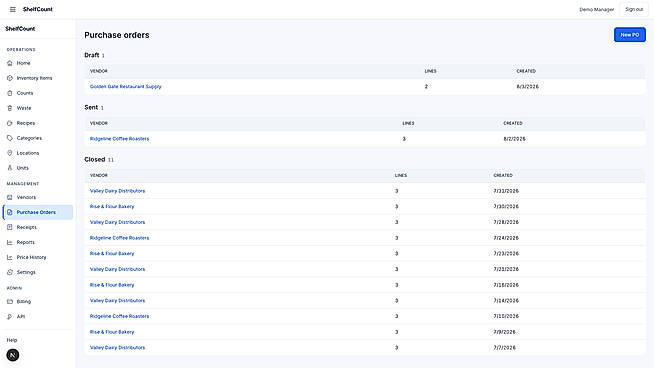Open Ridgeline Coffee Roasters order from 7/10/2026
Screen dimensions: 654x368
point(119,316)
